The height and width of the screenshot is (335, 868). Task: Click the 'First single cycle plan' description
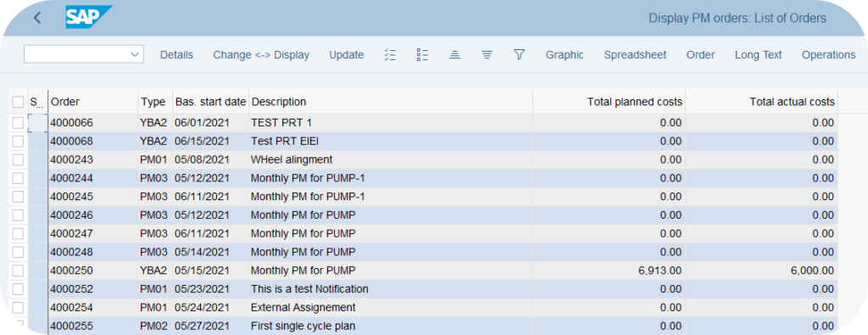pyautogui.click(x=303, y=326)
